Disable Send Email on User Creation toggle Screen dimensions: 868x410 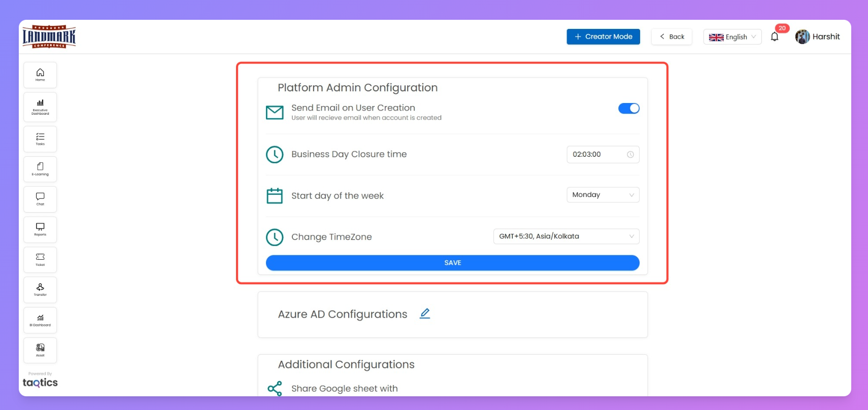(x=628, y=108)
